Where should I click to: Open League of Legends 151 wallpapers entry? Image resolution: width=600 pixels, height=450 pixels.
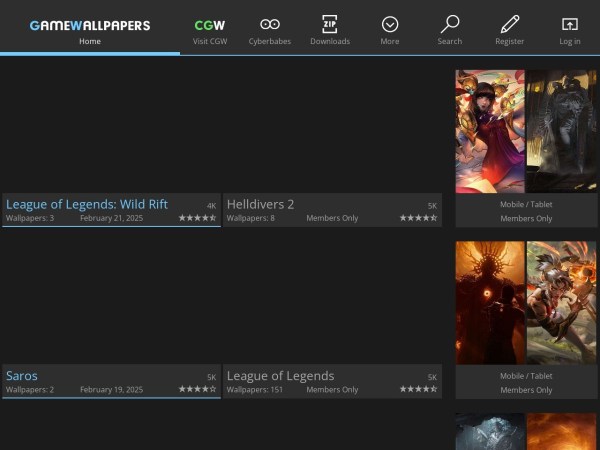point(281,376)
